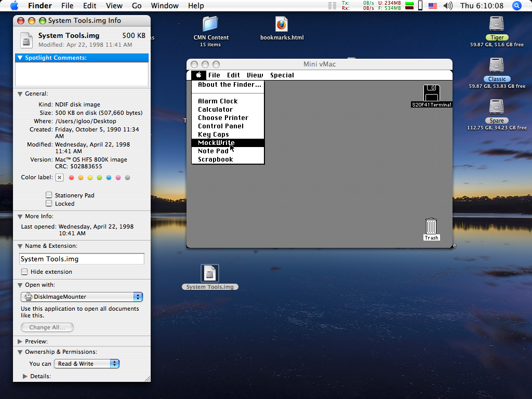This screenshot has height=399, width=532.
Task: Open the Finder menu in menu bar
Action: (39, 6)
